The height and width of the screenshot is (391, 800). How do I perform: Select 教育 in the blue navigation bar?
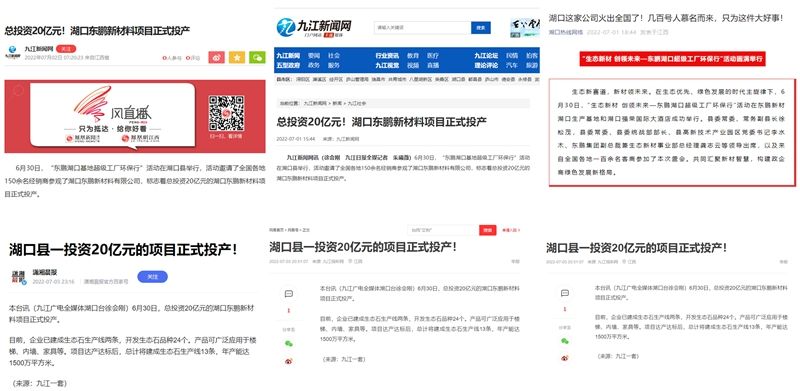[413, 55]
